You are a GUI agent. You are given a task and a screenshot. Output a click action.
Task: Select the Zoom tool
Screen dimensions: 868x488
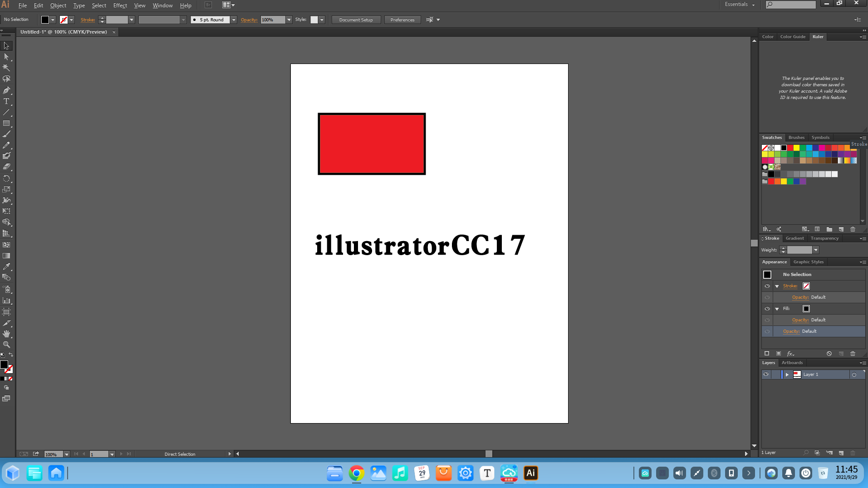(x=6, y=345)
